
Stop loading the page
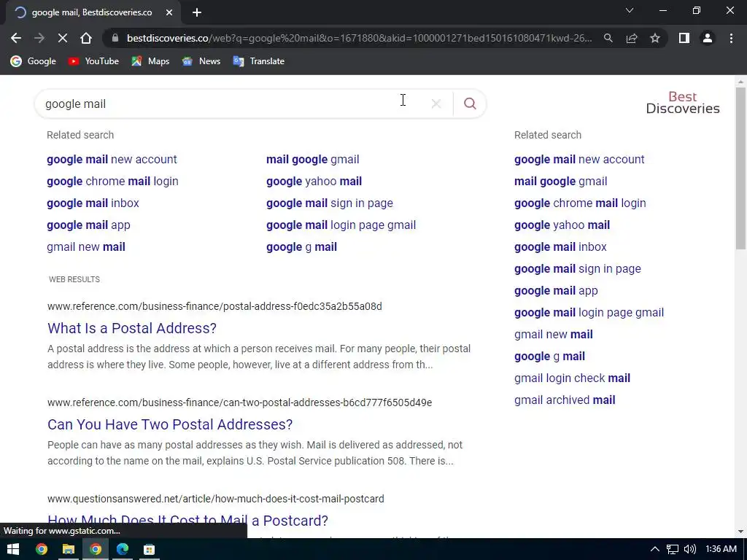click(x=63, y=38)
